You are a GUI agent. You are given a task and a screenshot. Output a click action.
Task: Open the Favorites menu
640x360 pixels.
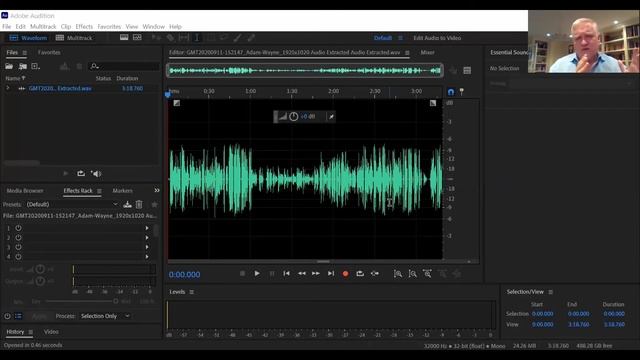point(109,27)
